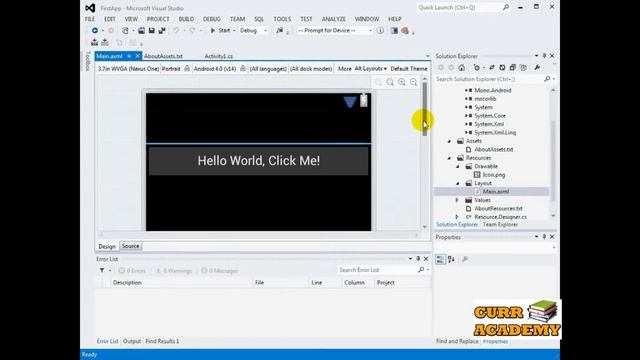Click the Open File toolbar icon
Viewport: 640px width, 360px height.
click(141, 31)
